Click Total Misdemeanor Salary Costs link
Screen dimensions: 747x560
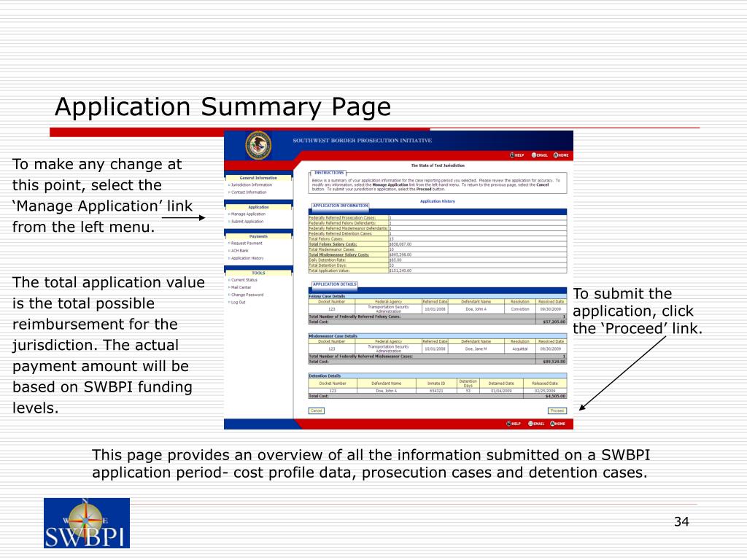coord(338,254)
